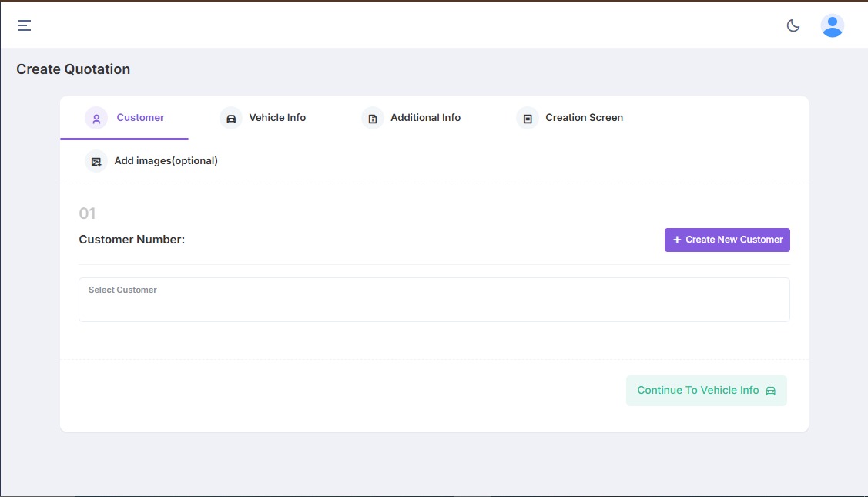This screenshot has width=868, height=497.
Task: Open the hamburger sidebar menu
Action: coord(25,25)
